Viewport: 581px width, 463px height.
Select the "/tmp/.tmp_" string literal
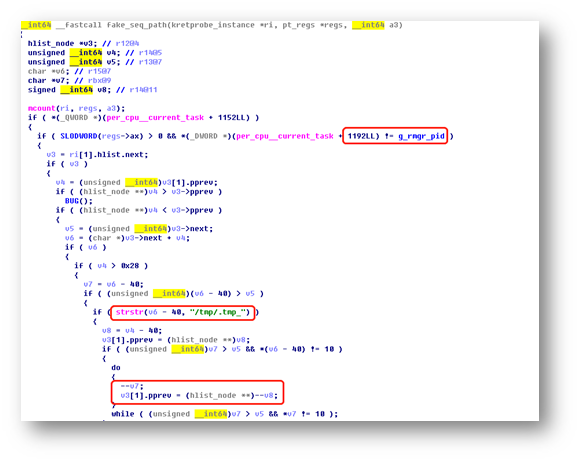click(218, 312)
